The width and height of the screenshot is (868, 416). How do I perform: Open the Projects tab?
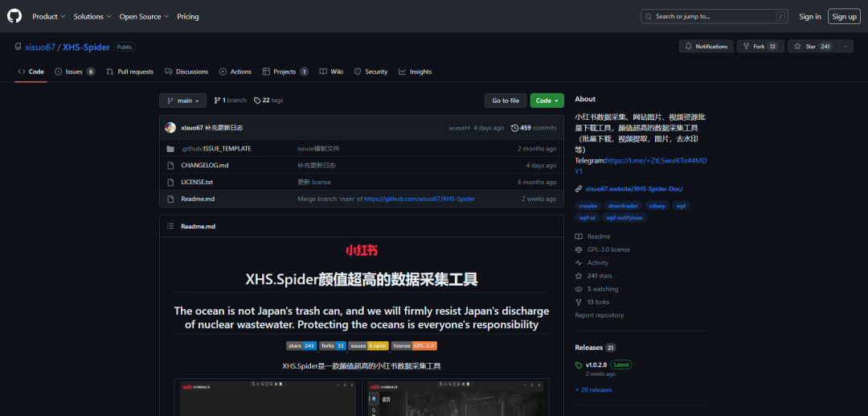tap(285, 72)
